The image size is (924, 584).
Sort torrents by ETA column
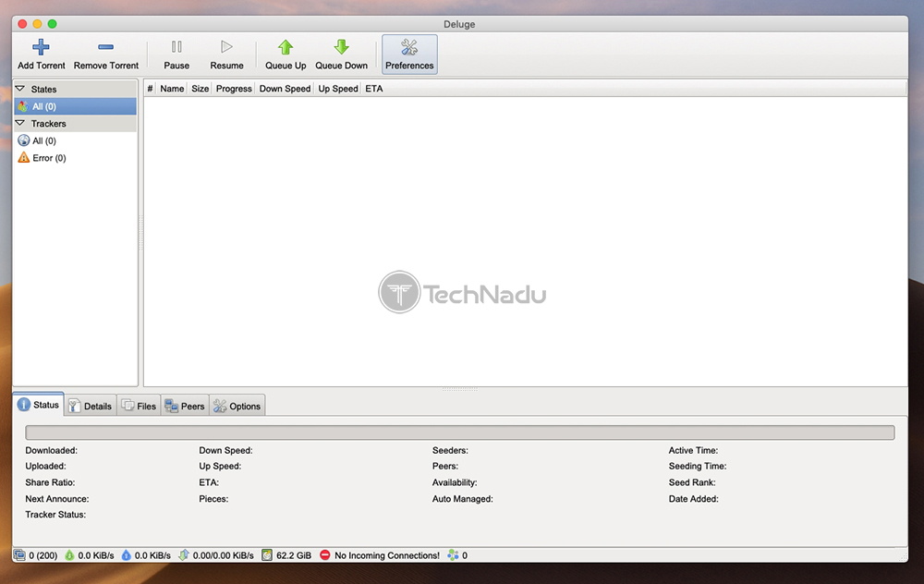(373, 89)
